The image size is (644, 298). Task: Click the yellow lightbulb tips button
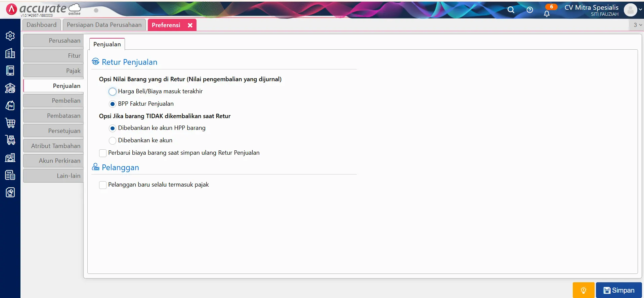point(583,290)
